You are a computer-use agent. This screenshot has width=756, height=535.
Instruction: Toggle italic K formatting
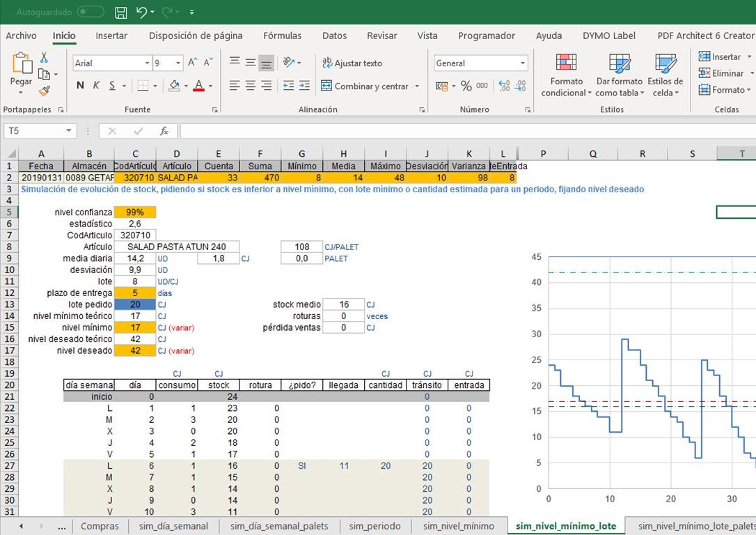(x=96, y=86)
